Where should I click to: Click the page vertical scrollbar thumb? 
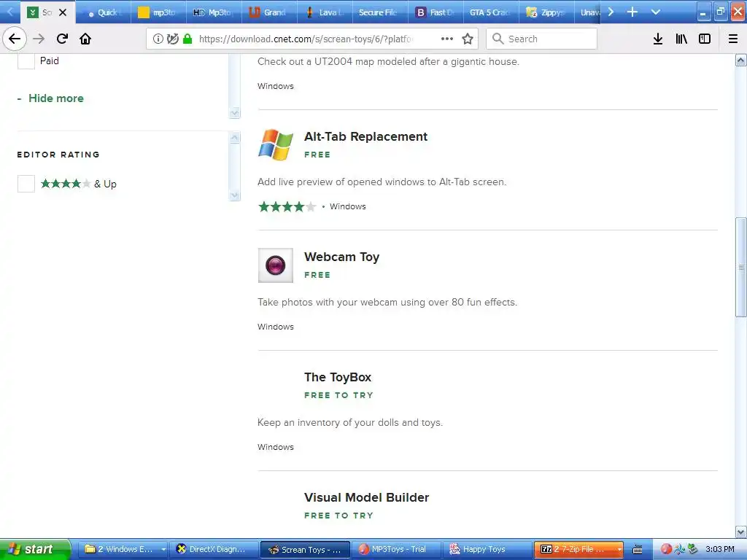pyautogui.click(x=741, y=267)
